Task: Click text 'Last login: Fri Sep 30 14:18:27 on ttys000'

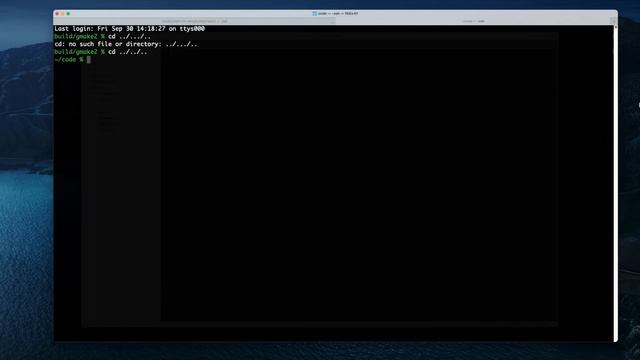Action: [129, 29]
